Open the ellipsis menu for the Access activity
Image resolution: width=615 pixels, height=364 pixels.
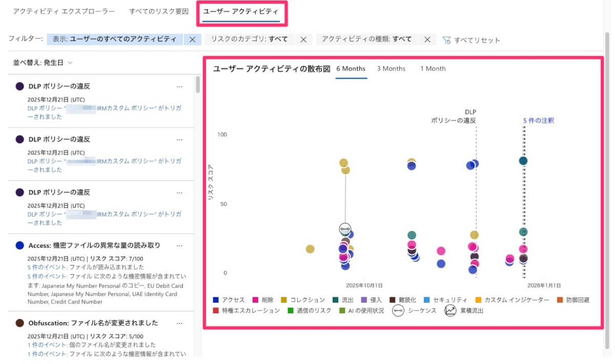click(179, 246)
